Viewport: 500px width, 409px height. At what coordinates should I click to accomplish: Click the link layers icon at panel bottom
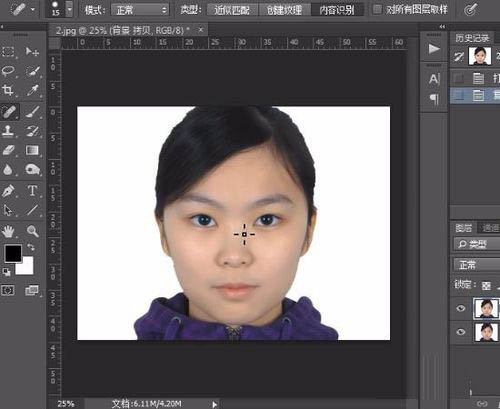click(x=482, y=404)
